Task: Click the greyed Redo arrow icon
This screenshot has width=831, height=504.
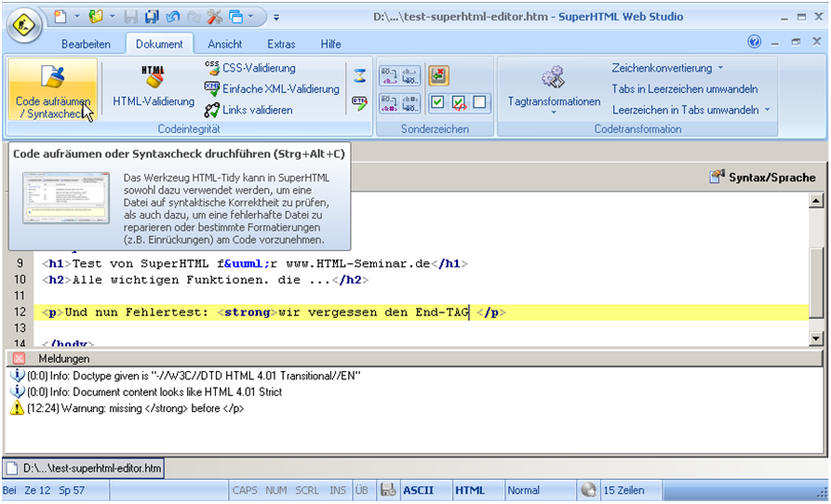Action: click(x=194, y=17)
